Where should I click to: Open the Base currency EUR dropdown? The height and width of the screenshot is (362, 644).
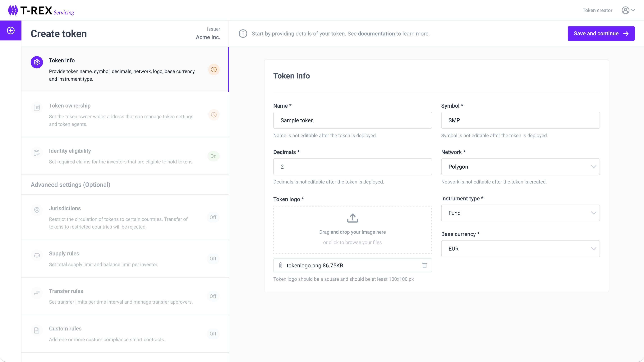click(520, 249)
